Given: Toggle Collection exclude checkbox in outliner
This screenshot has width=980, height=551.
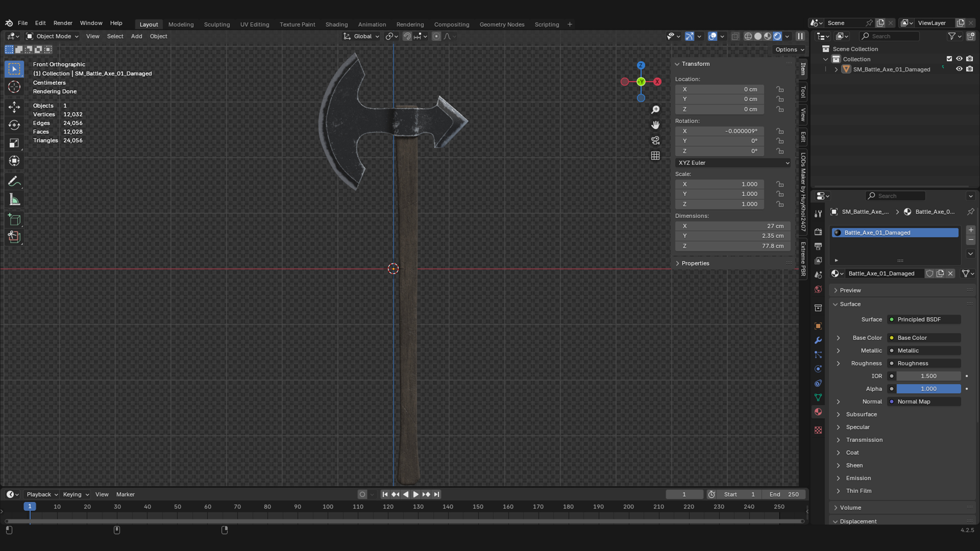Looking at the screenshot, I should pyautogui.click(x=949, y=59).
